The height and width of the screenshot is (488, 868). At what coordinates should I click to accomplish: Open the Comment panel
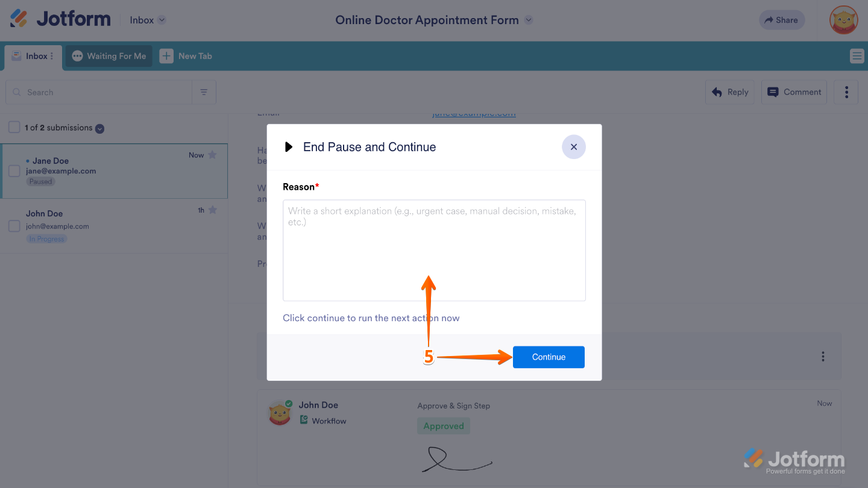pos(794,92)
